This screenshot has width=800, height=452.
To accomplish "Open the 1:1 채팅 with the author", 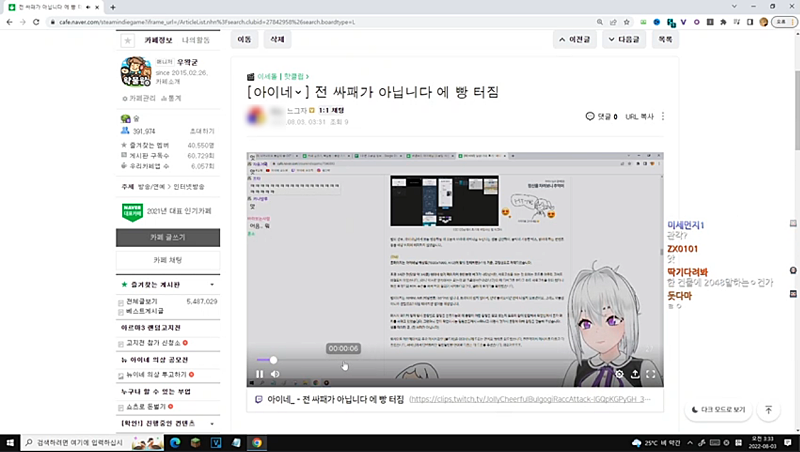I will [x=331, y=110].
